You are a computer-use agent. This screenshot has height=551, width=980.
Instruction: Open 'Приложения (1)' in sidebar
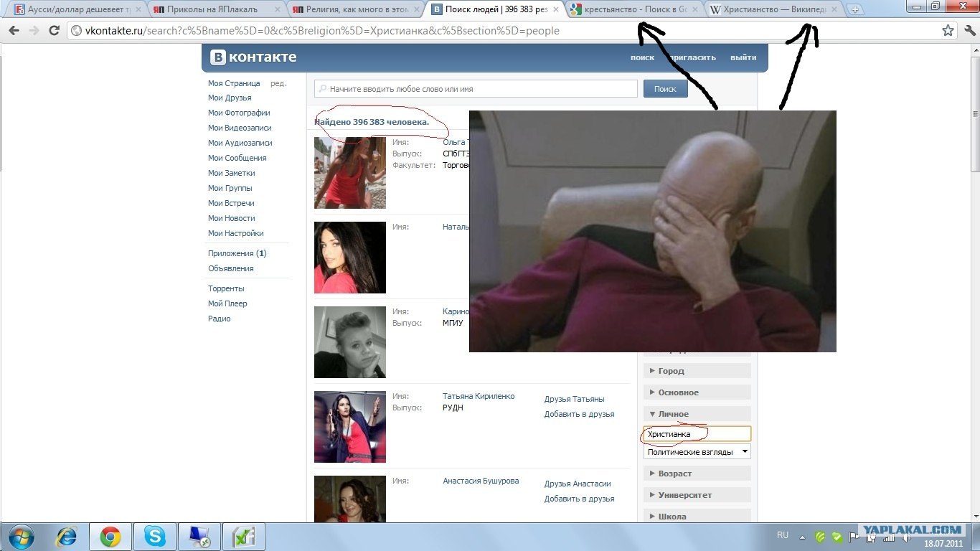[x=237, y=253]
